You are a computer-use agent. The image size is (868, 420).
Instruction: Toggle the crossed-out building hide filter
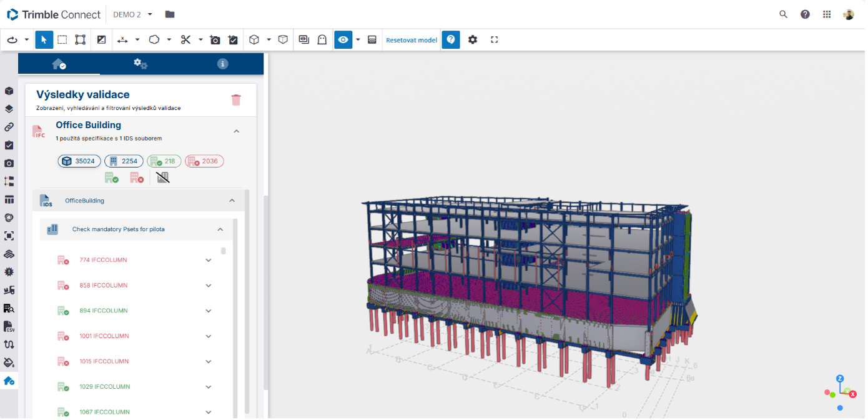(x=163, y=177)
